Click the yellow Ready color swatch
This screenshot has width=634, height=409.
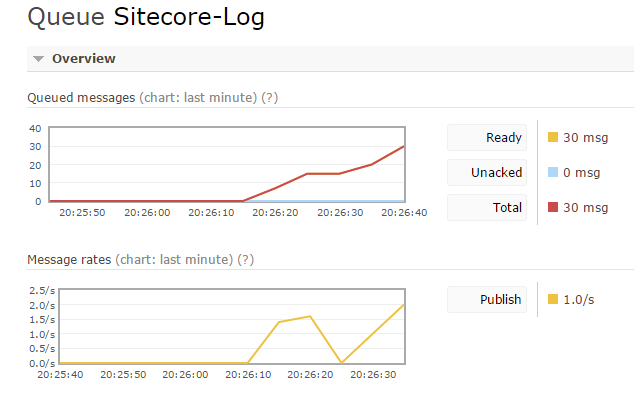click(x=553, y=138)
